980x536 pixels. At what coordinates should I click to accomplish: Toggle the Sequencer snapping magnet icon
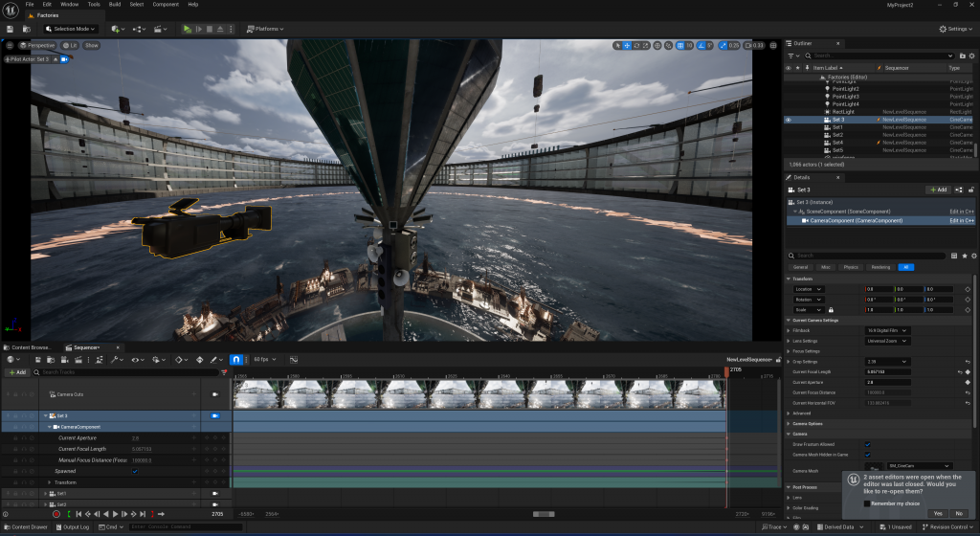click(x=235, y=360)
